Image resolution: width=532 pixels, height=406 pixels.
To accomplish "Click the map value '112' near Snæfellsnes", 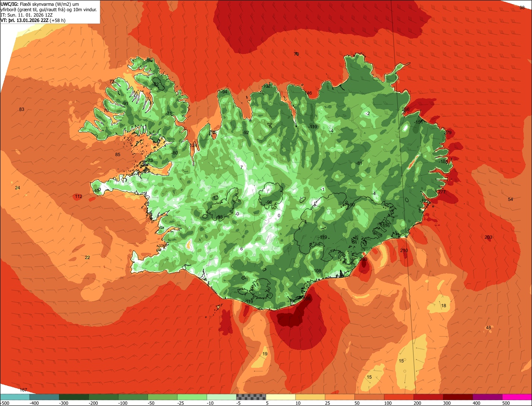I will point(79,196).
